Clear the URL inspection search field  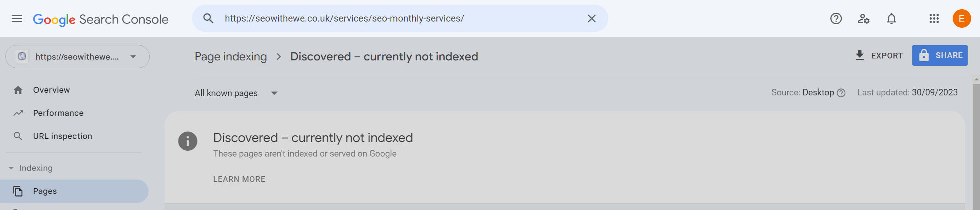pyautogui.click(x=591, y=18)
